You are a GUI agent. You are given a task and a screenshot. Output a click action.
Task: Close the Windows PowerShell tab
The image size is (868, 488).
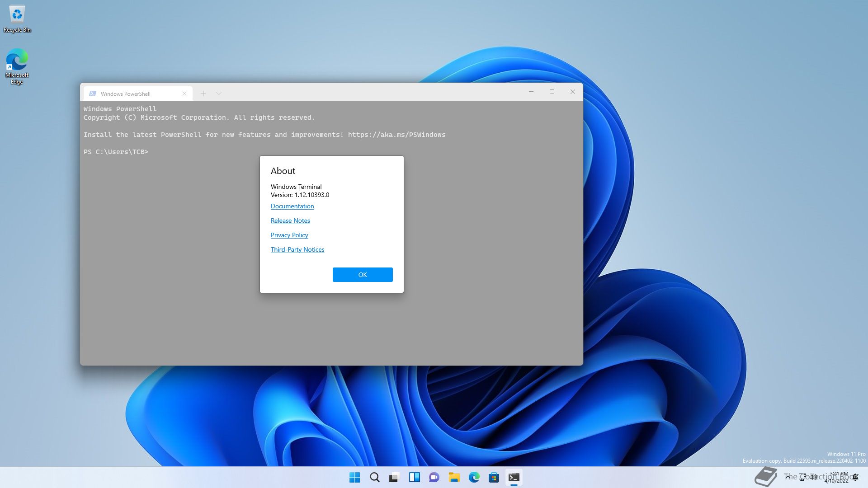(184, 94)
